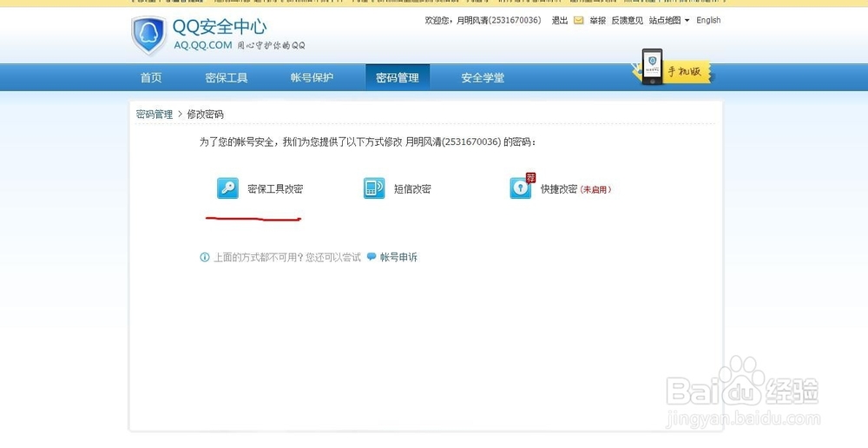This screenshot has height=448, width=868.
Task: Click the info icon before 上面的方式都不可用
Action: pyautogui.click(x=205, y=257)
